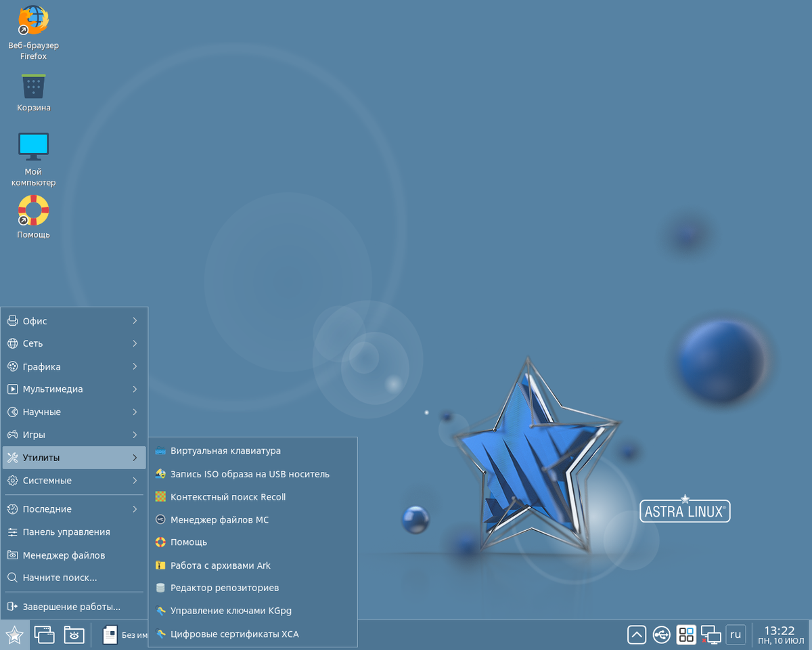812x650 pixels.
Task: Open the Мой компьютер desktop icon
Action: pyautogui.click(x=33, y=159)
